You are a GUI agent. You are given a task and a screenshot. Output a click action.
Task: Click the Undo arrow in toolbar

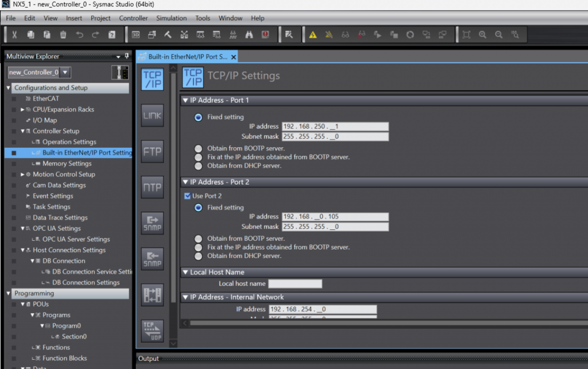pos(79,35)
